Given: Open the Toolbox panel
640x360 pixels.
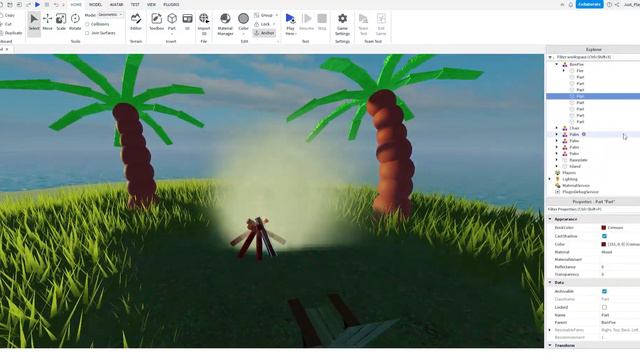Looking at the screenshot, I should point(156,22).
